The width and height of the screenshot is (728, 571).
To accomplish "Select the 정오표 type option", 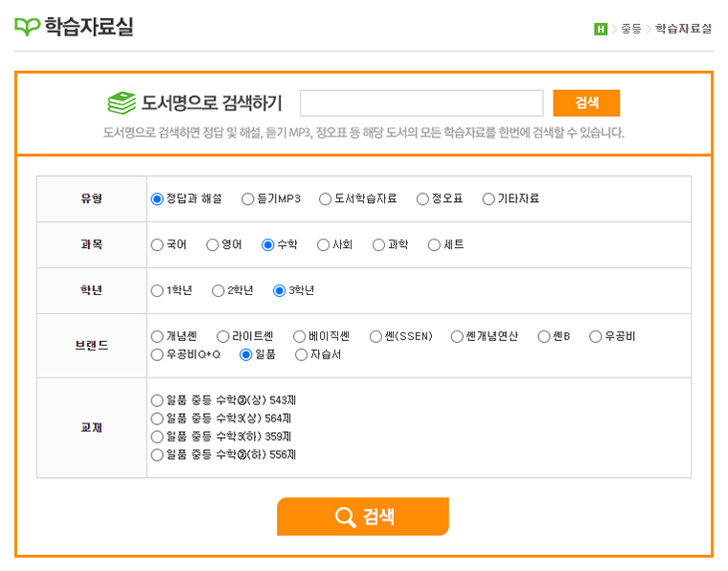I will (x=422, y=198).
